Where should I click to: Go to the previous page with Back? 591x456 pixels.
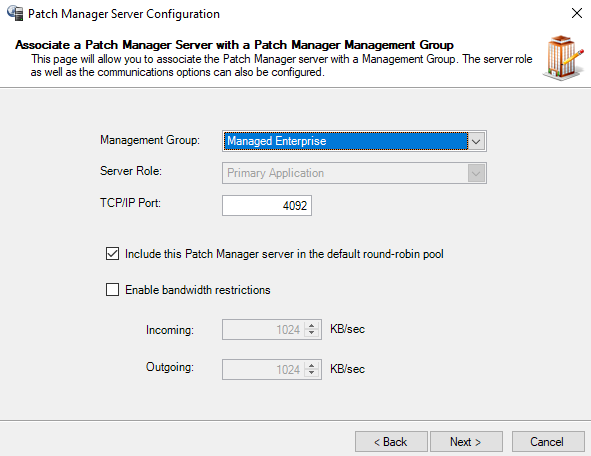pyautogui.click(x=391, y=442)
